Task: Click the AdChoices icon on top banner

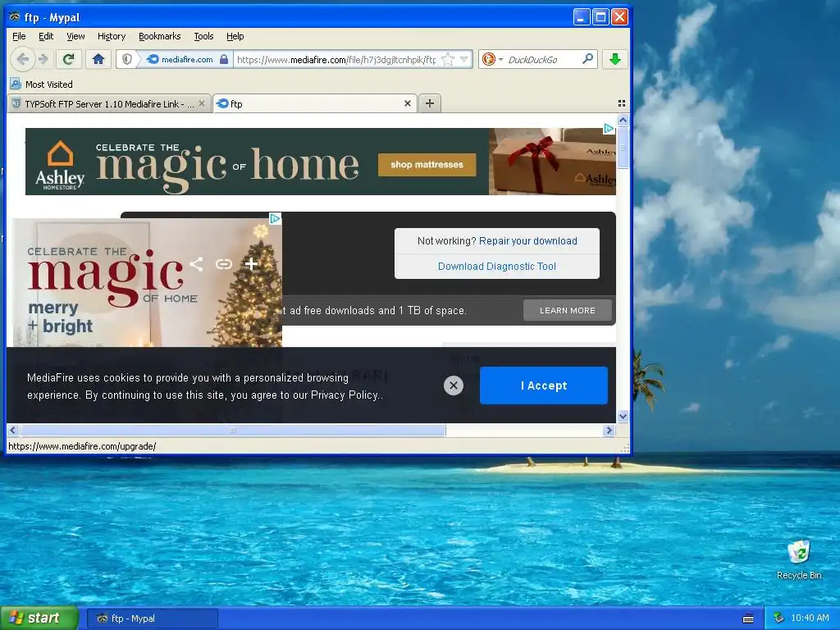Action: [x=609, y=129]
